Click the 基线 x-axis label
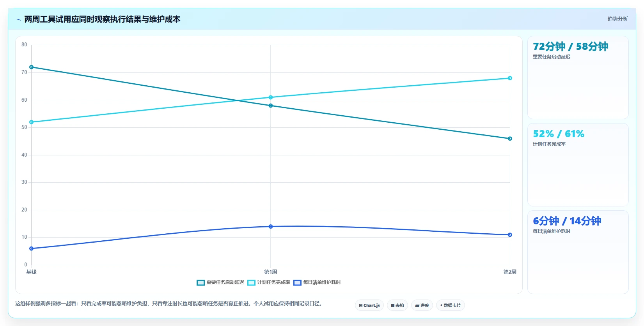644x326 pixels. [x=31, y=272]
